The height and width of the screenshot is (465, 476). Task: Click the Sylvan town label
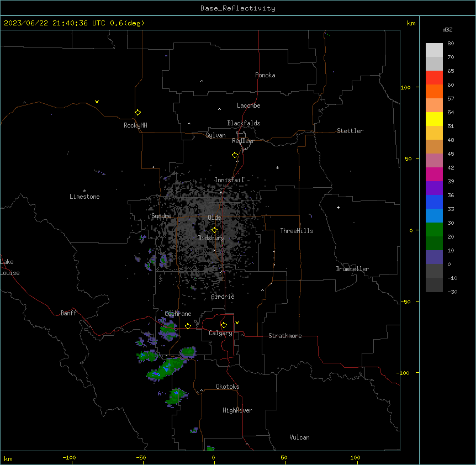click(x=215, y=135)
